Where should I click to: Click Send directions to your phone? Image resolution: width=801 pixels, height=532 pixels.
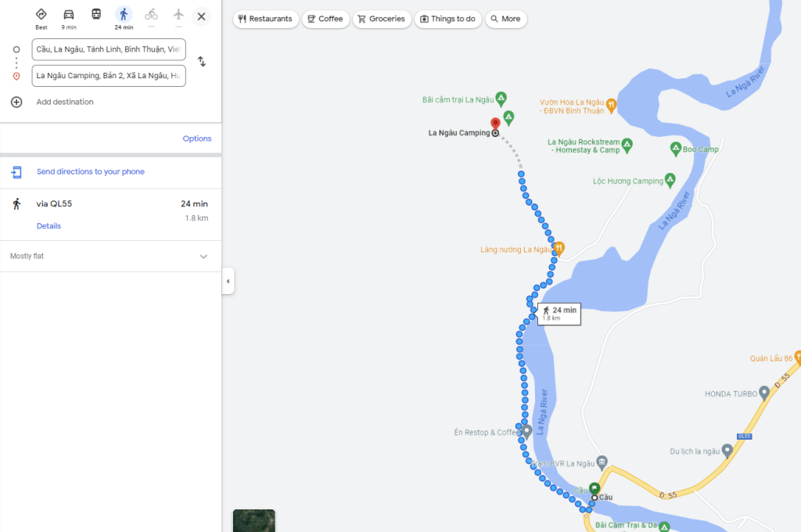pos(90,171)
